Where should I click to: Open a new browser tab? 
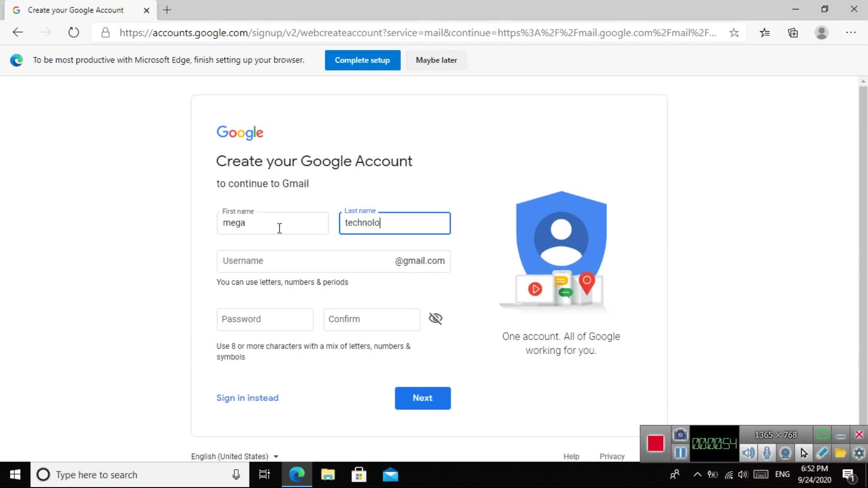click(x=167, y=10)
